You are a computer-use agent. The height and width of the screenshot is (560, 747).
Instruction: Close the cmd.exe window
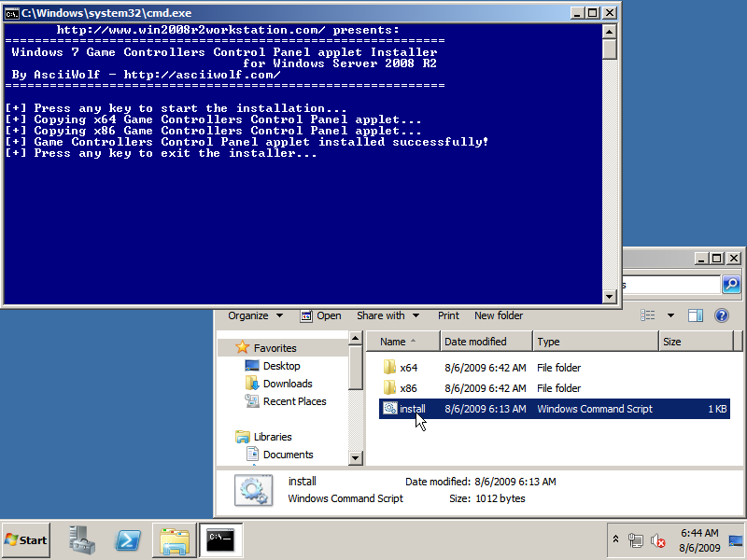click(610, 13)
